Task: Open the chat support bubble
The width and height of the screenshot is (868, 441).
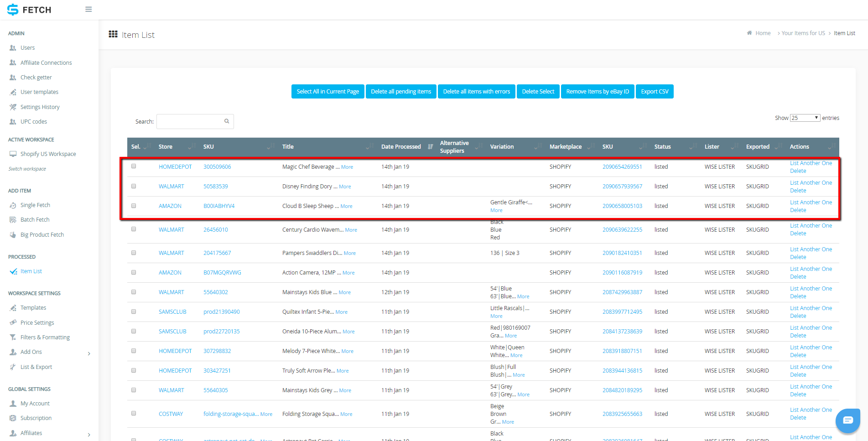Action: point(848,420)
